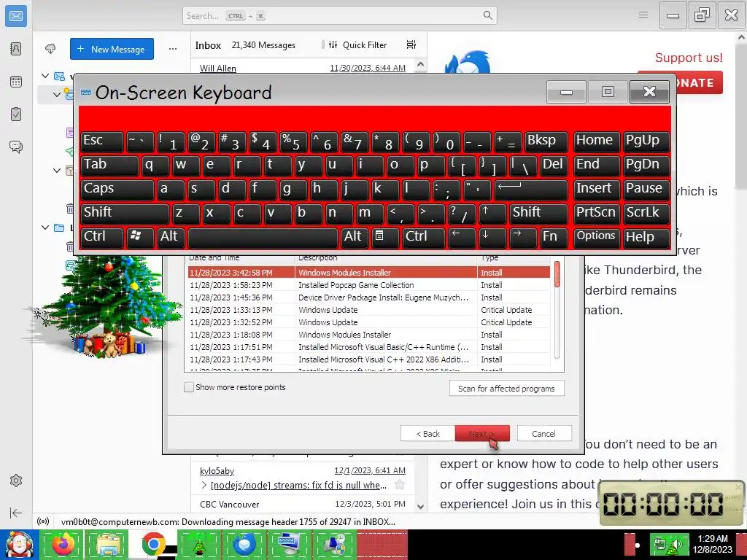This screenshot has width=747, height=560.
Task: Click Help key on On-Screen Keyboard
Action: [646, 237]
